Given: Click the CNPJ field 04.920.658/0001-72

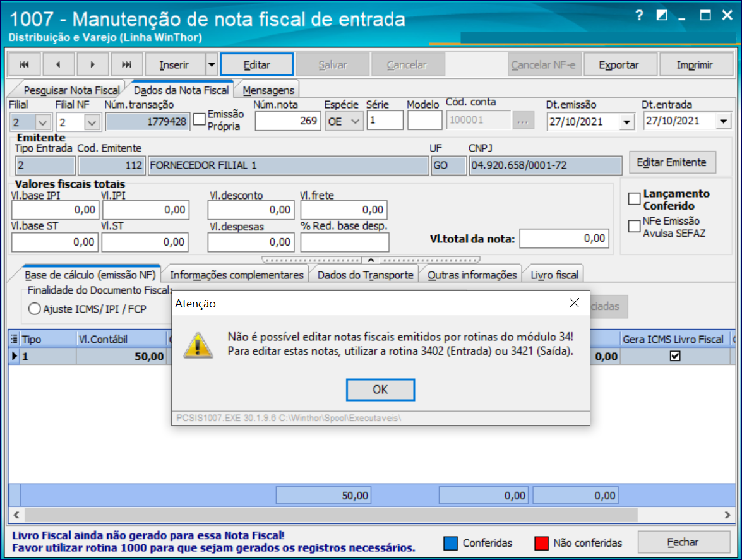Looking at the screenshot, I should tap(545, 165).
